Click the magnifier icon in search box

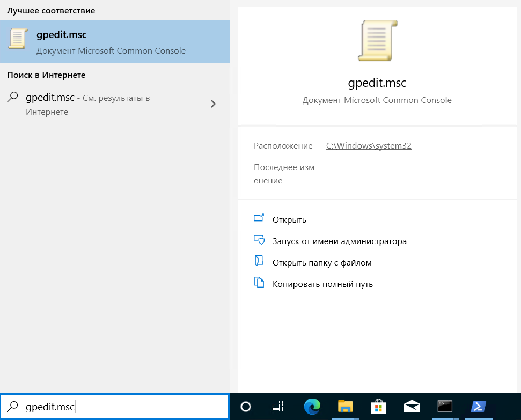(x=13, y=407)
